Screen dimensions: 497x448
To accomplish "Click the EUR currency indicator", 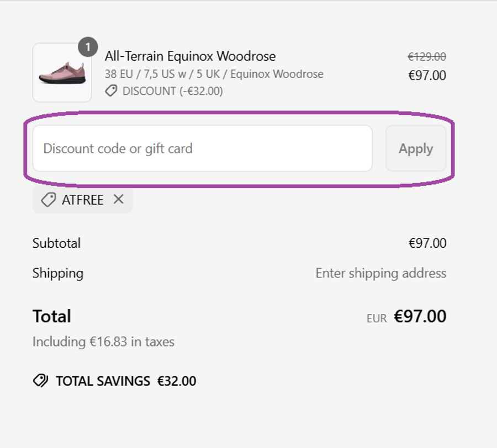I will [377, 318].
